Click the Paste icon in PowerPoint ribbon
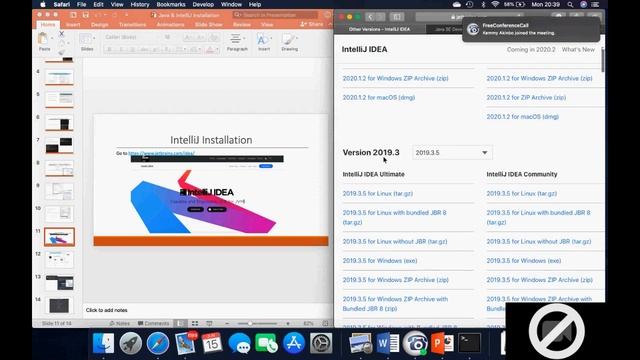Image resolution: width=640 pixels, height=360 pixels. 43,39
